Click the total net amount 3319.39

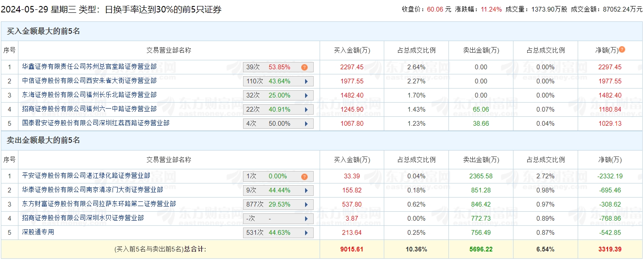pyautogui.click(x=610, y=249)
